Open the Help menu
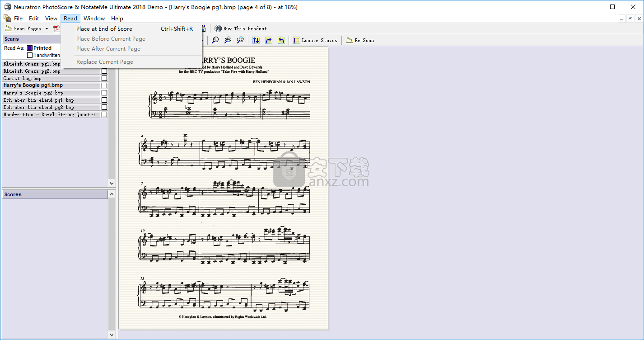 pos(117,19)
